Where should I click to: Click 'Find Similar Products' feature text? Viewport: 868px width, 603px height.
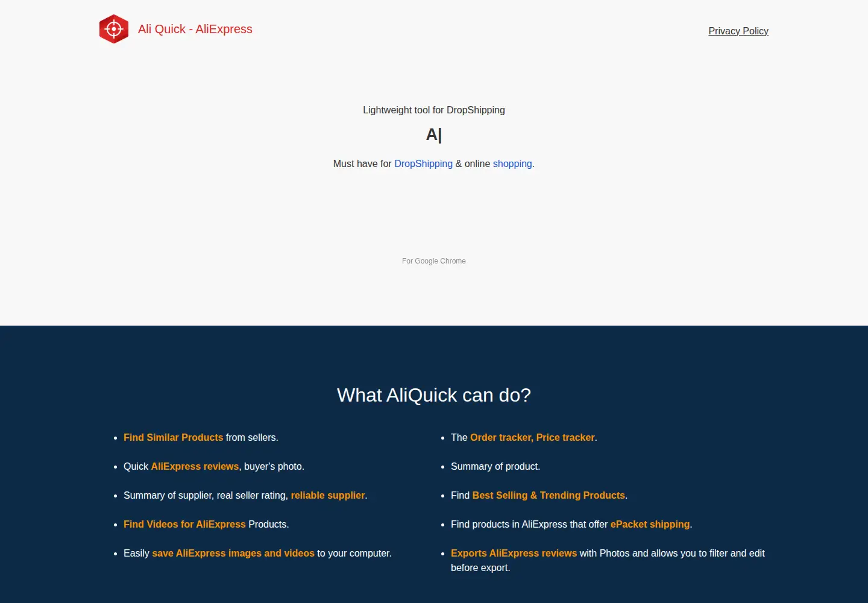174,437
